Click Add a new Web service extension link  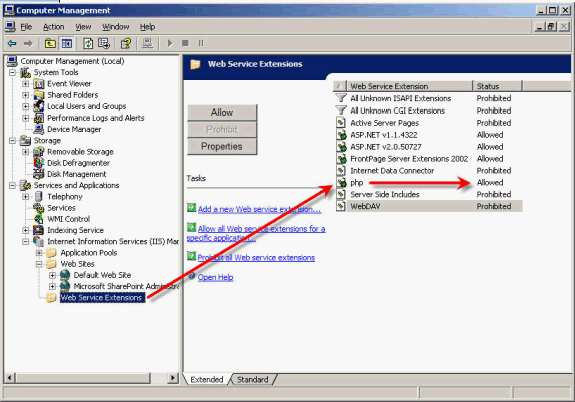click(x=259, y=209)
